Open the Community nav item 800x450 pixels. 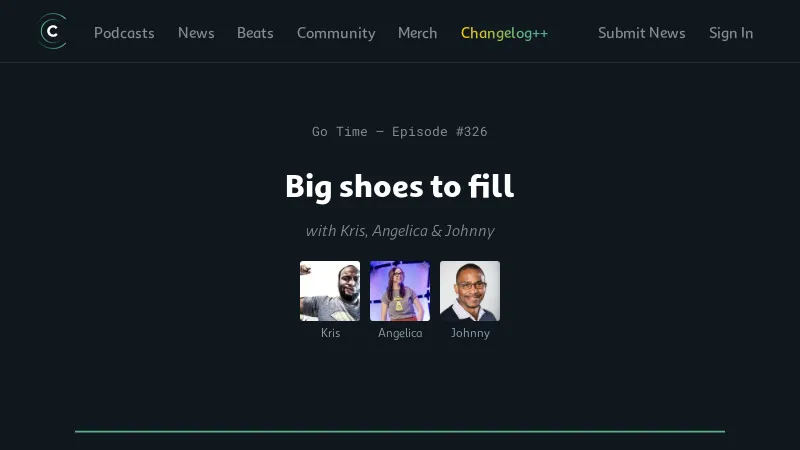tap(336, 33)
